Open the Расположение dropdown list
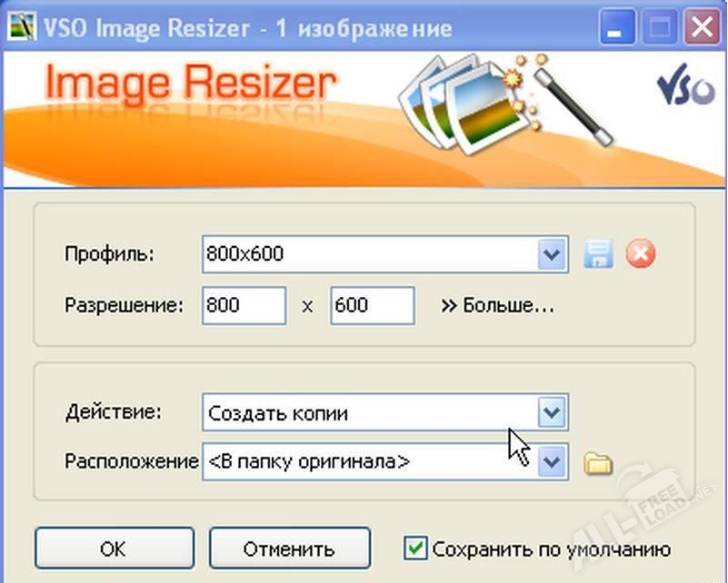Viewport: 728px width, 583px height. coord(552,461)
